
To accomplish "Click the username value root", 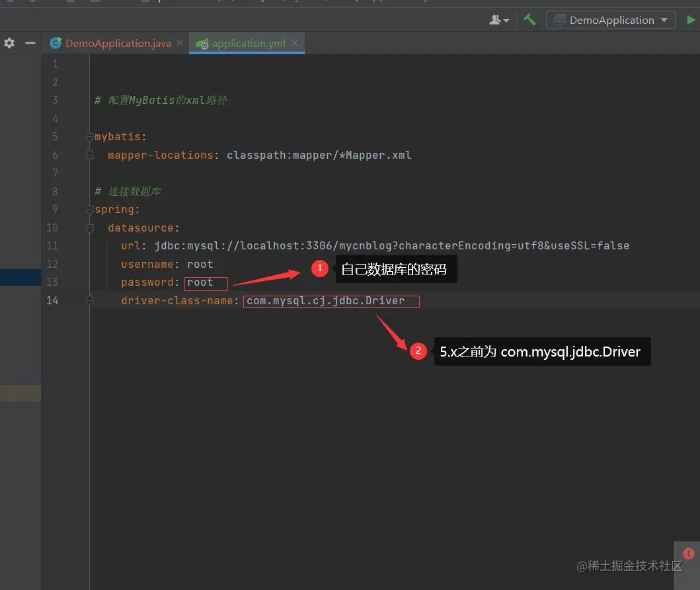I will (200, 265).
